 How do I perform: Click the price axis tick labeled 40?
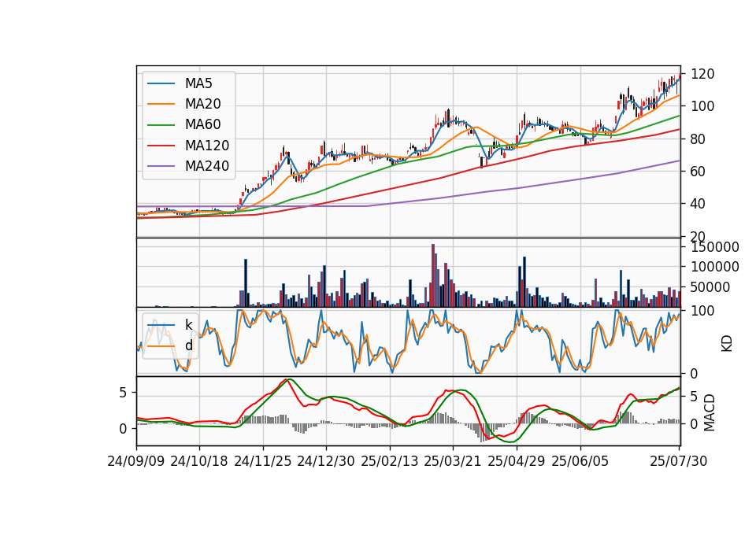(x=699, y=204)
